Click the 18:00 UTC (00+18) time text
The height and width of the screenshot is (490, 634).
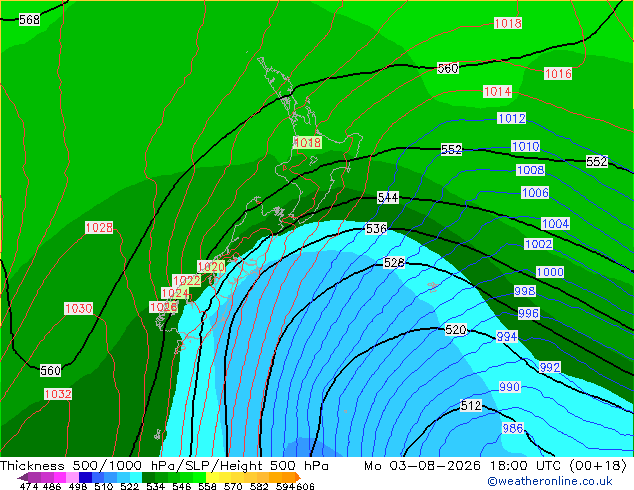[558, 466]
